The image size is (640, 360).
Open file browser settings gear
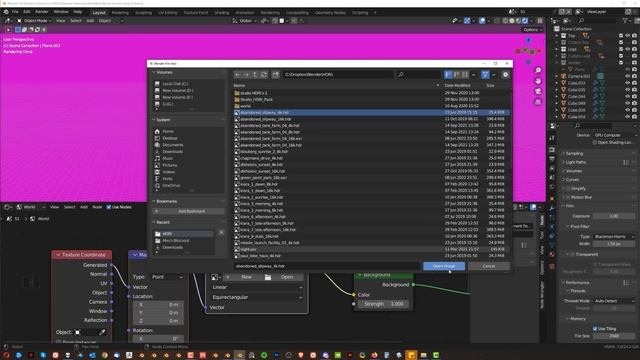505,75
